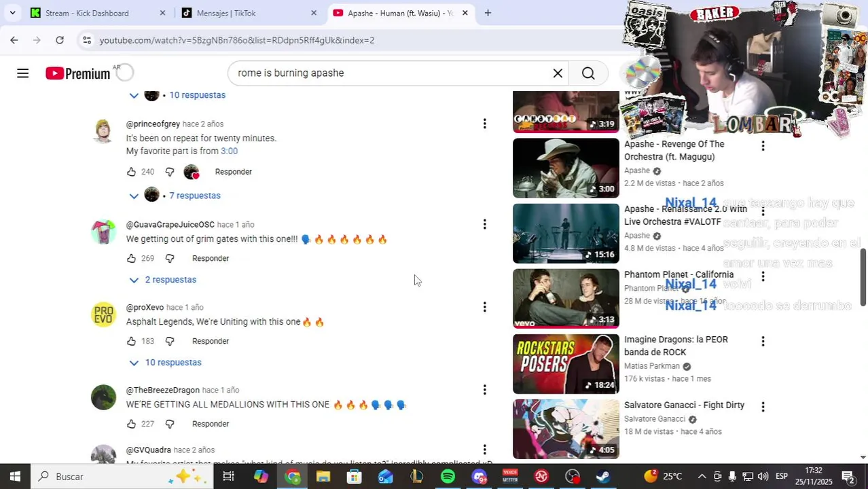Open Task View on taskbar

(229, 477)
